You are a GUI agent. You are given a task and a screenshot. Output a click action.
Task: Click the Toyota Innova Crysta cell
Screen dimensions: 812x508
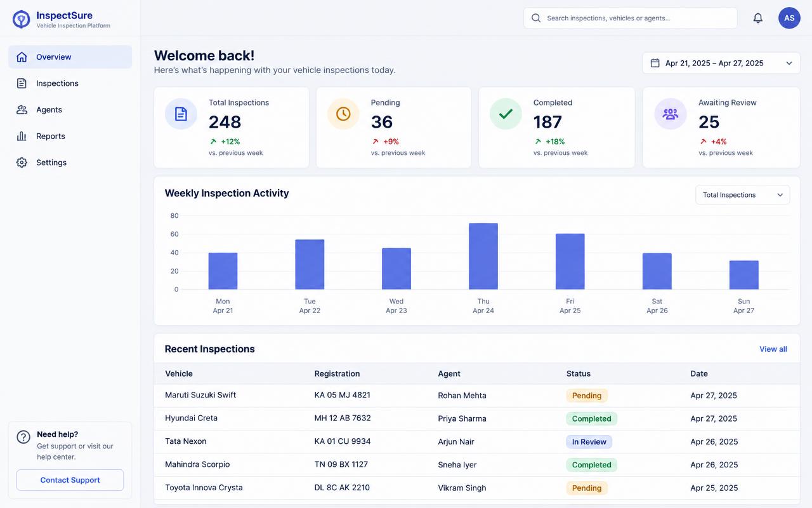tap(204, 488)
